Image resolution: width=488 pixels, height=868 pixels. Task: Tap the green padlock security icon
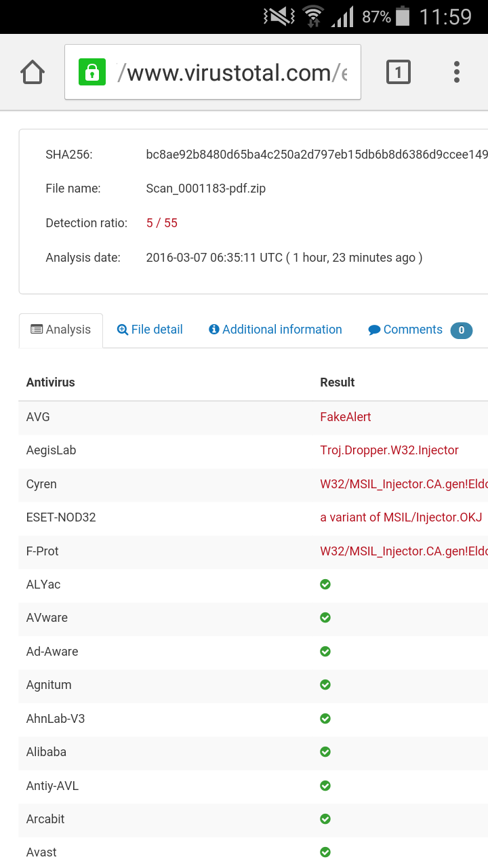tap(91, 72)
